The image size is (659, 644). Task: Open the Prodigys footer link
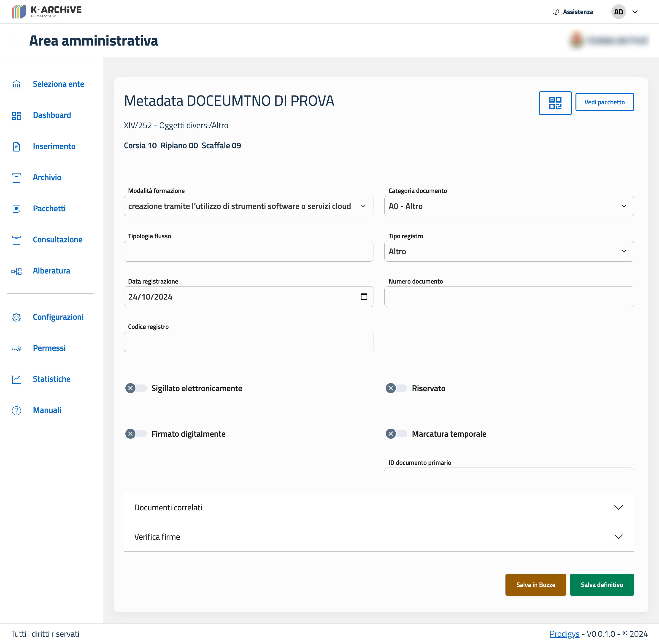(564, 634)
